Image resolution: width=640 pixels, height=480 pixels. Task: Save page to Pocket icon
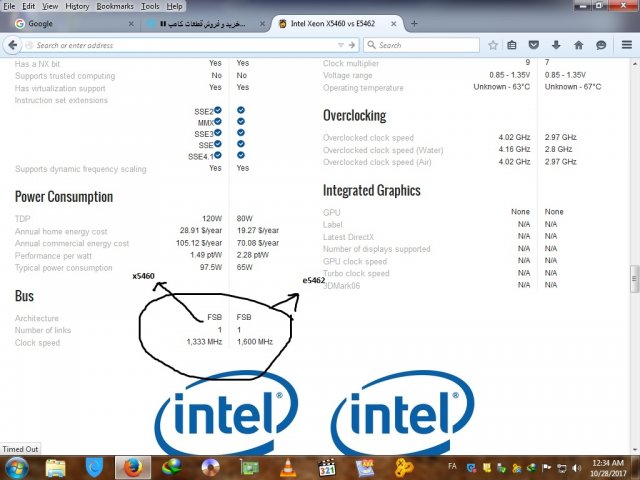(x=534, y=45)
